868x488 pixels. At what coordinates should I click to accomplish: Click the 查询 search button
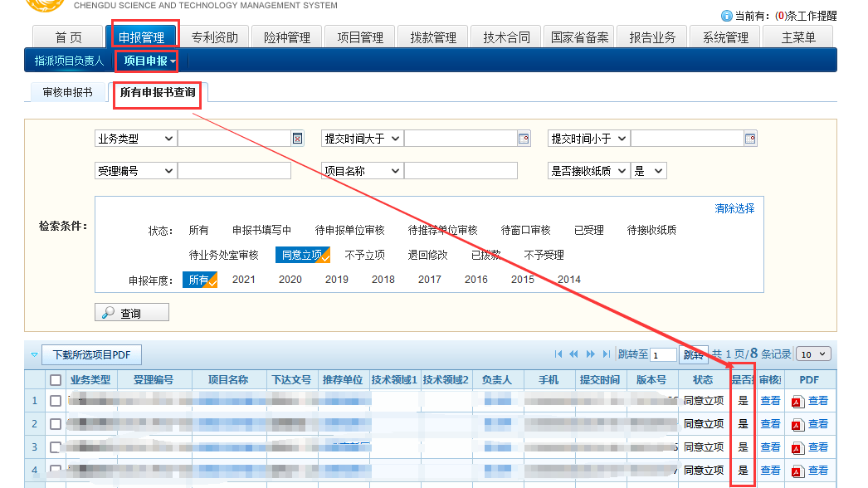click(132, 313)
